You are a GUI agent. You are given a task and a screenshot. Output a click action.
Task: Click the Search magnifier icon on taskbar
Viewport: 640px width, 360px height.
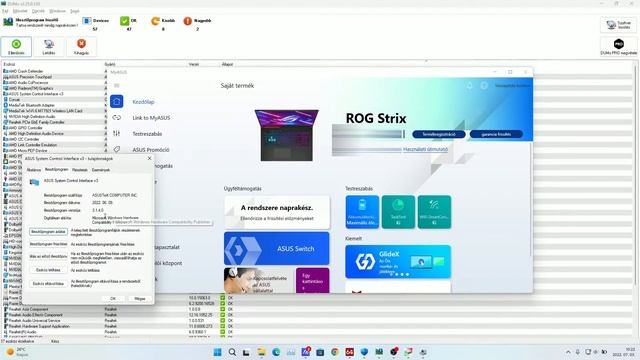click(x=232, y=352)
